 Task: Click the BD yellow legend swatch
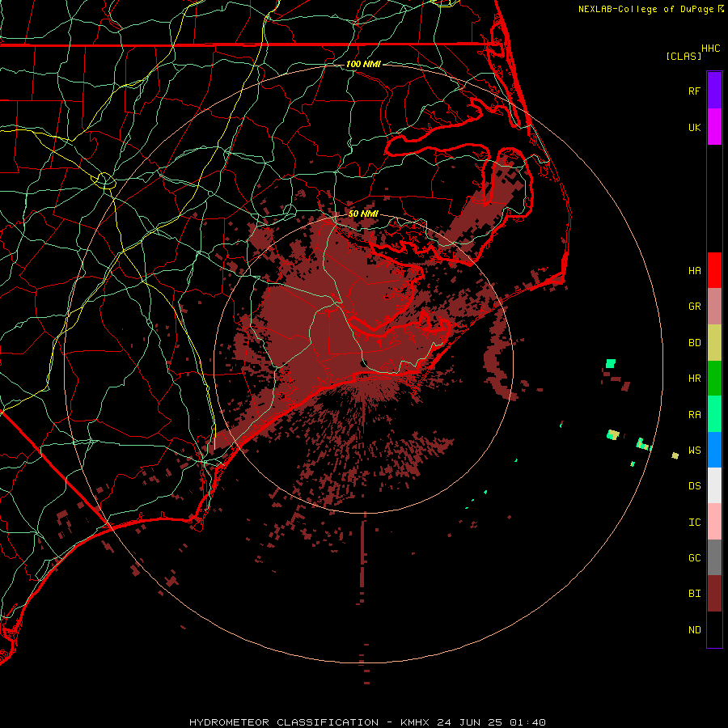point(714,342)
